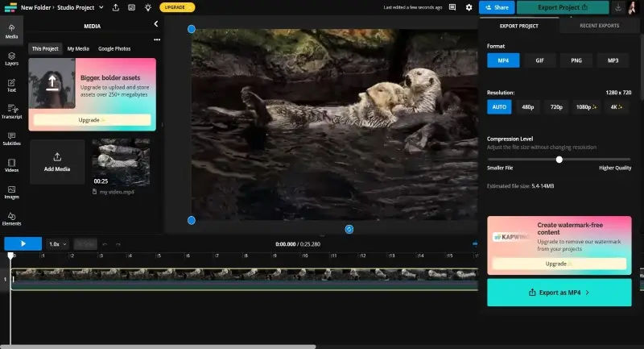Switch to the Recent Exports tab
The width and height of the screenshot is (644, 349).
[599, 26]
